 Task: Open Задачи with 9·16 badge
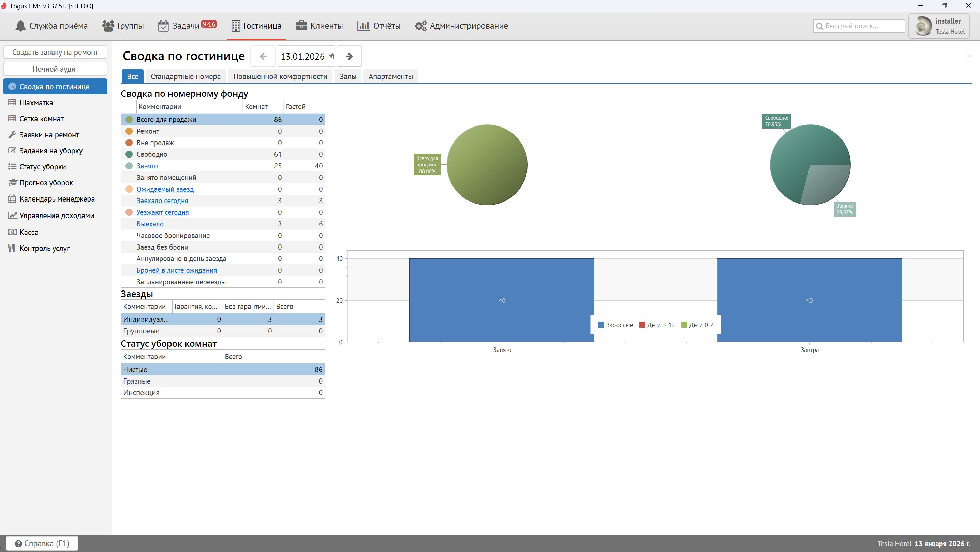click(x=187, y=26)
